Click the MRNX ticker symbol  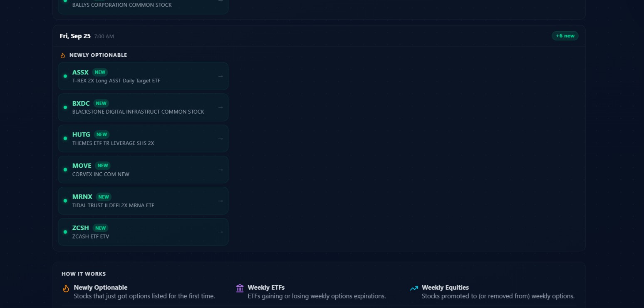pyautogui.click(x=82, y=197)
